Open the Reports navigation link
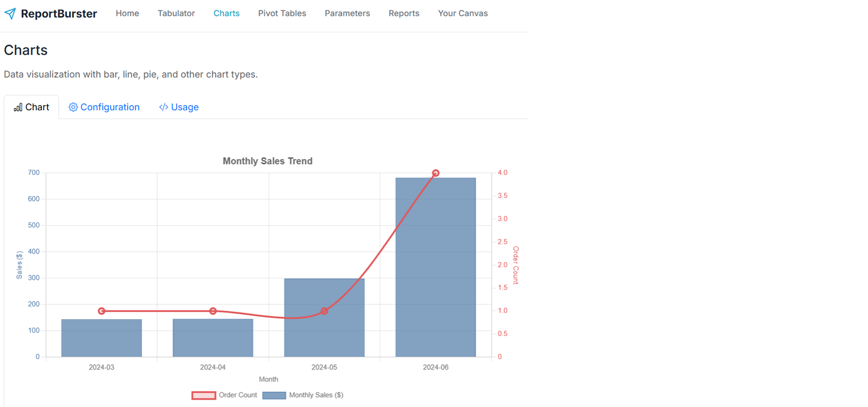This screenshot has width=868, height=407. pyautogui.click(x=404, y=13)
